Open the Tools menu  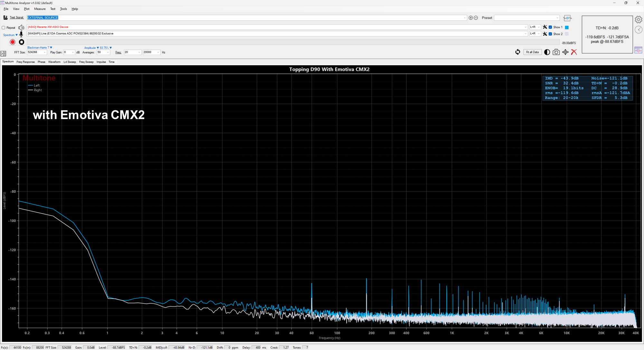point(63,9)
